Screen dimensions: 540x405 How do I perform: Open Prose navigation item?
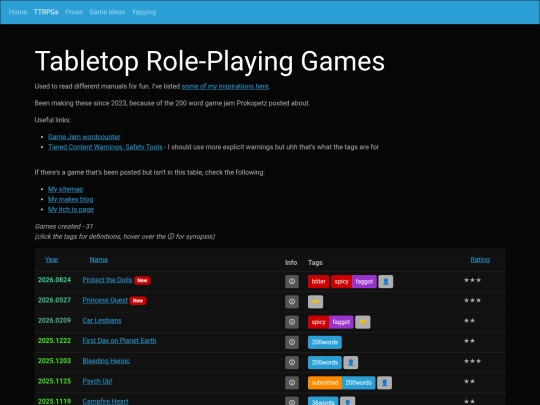pos(74,12)
